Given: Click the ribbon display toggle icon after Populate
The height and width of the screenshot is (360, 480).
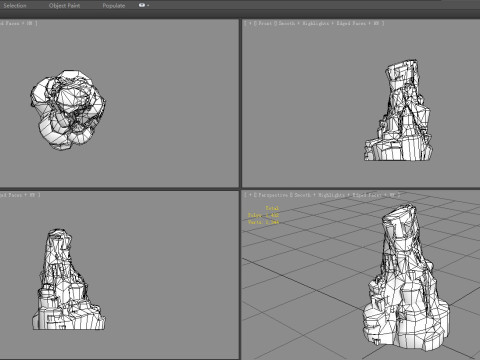Looking at the screenshot, I should coord(142,5).
